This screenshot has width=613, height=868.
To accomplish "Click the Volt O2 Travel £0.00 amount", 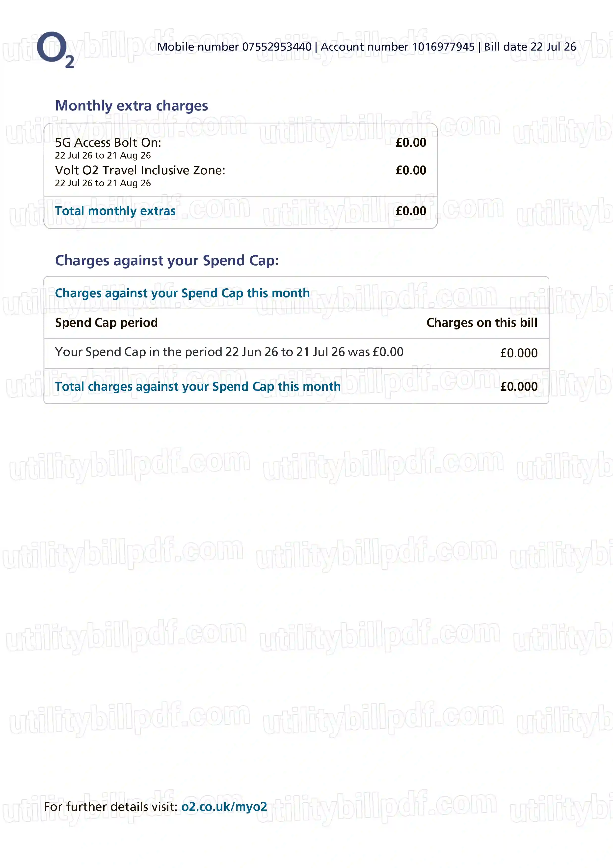I will click(411, 170).
